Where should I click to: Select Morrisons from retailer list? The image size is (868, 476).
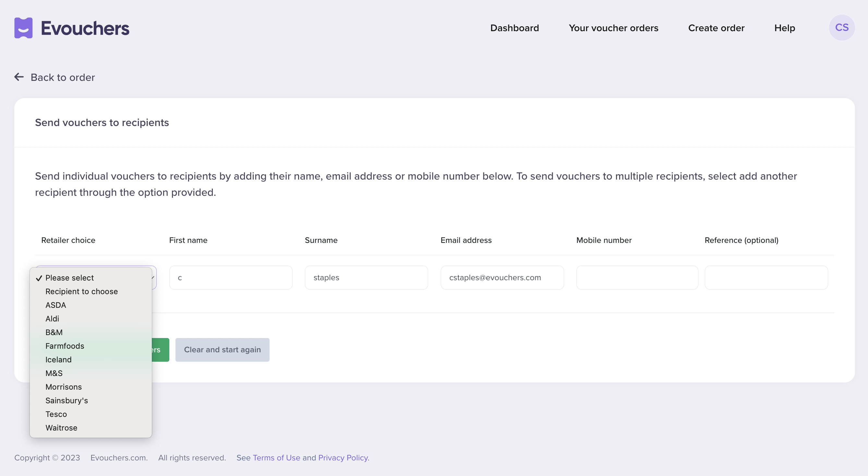90,387
